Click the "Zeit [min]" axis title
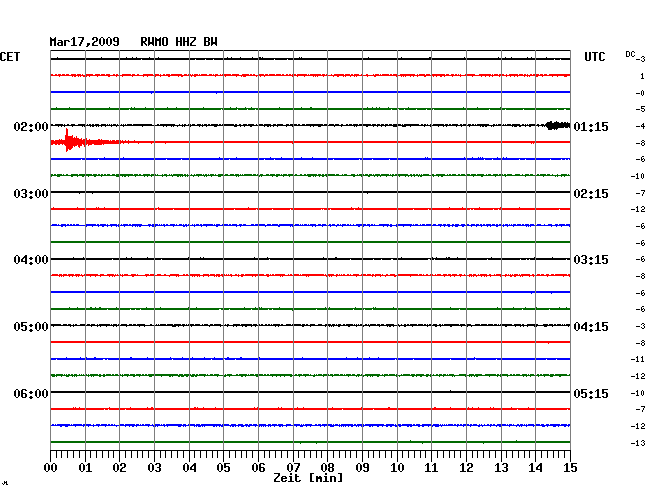The height and width of the screenshot is (494, 650). [308, 478]
